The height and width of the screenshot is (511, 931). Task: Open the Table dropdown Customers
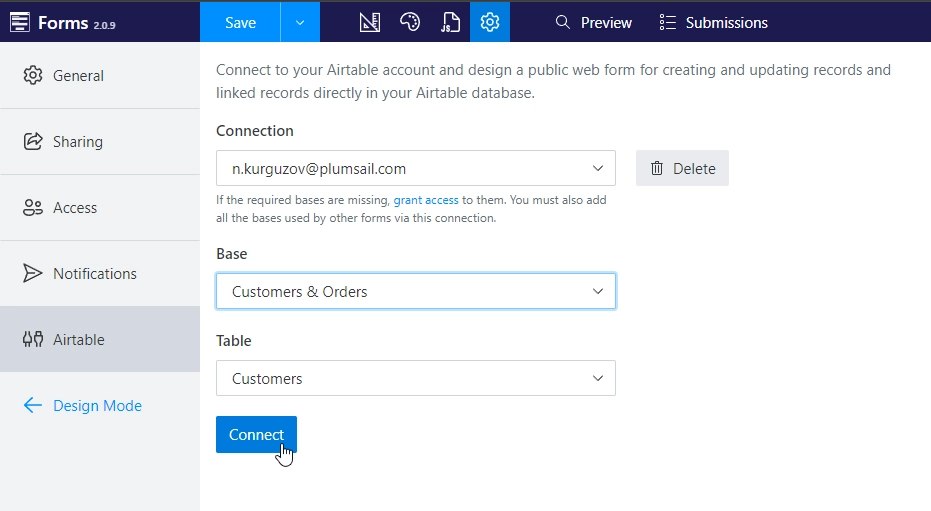pyautogui.click(x=416, y=378)
